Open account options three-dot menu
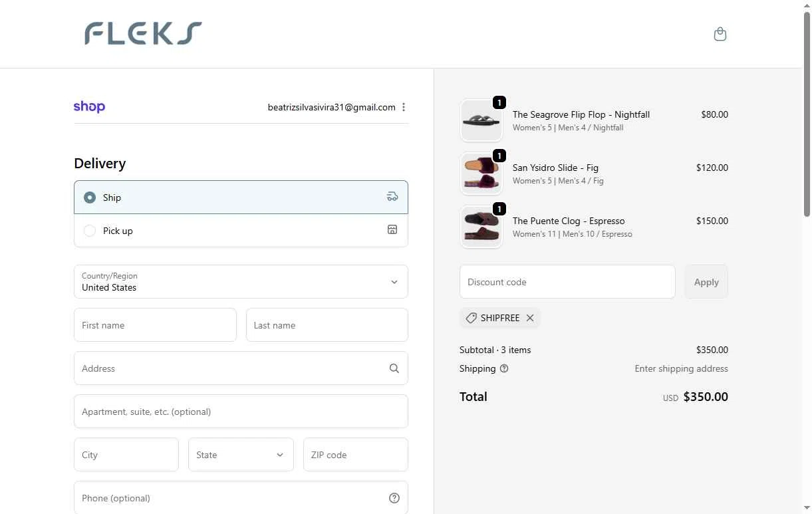 click(404, 107)
